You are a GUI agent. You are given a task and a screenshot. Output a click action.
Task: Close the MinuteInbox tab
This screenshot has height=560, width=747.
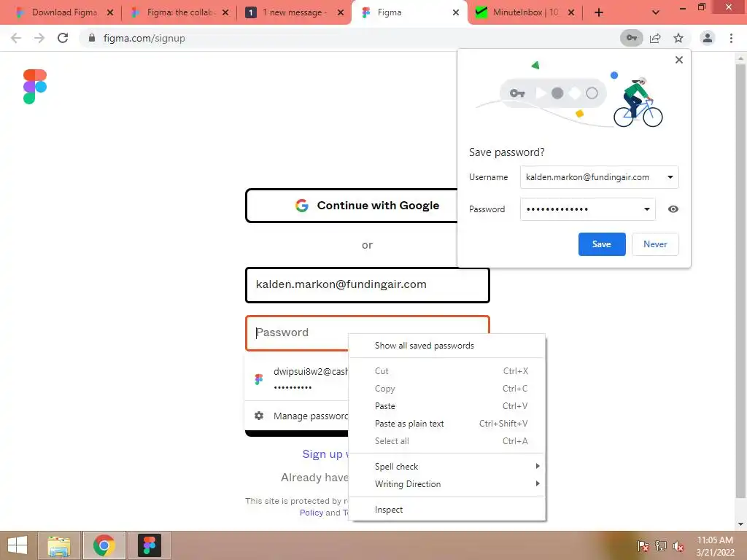click(570, 13)
